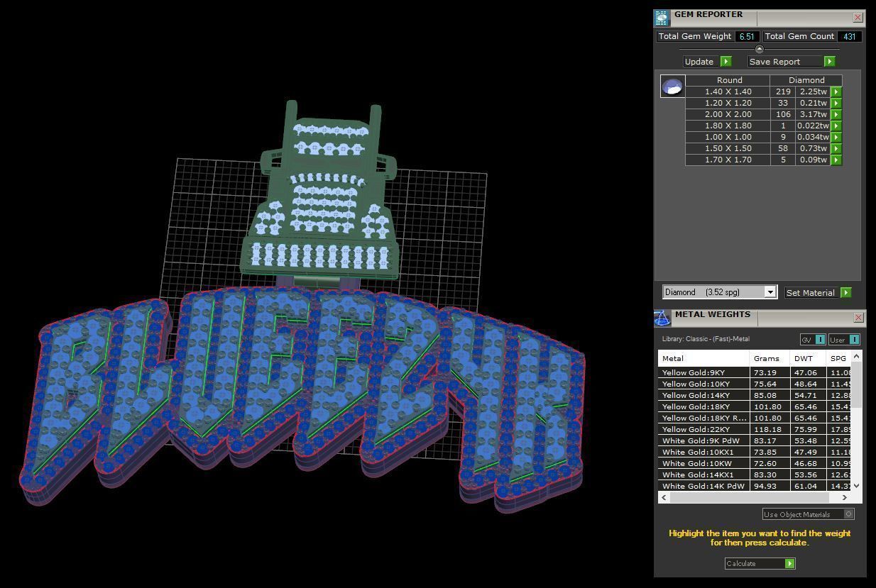Click green arrow for 1.20 X 1.20 row

point(836,103)
